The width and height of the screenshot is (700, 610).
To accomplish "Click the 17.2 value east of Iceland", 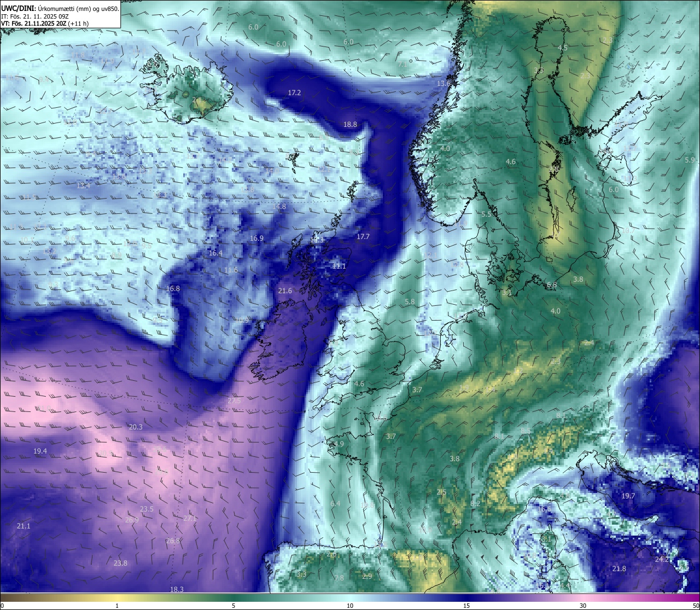I will pos(294,93).
